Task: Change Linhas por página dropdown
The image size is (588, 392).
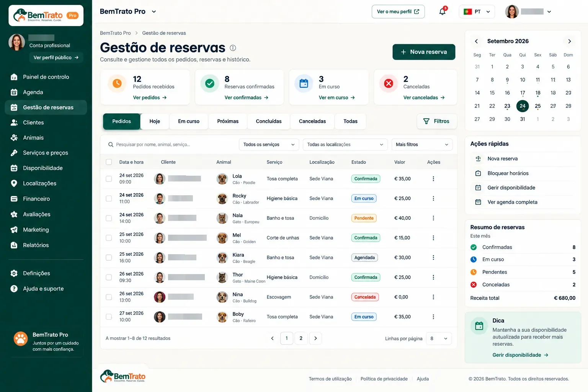Action: click(x=439, y=338)
